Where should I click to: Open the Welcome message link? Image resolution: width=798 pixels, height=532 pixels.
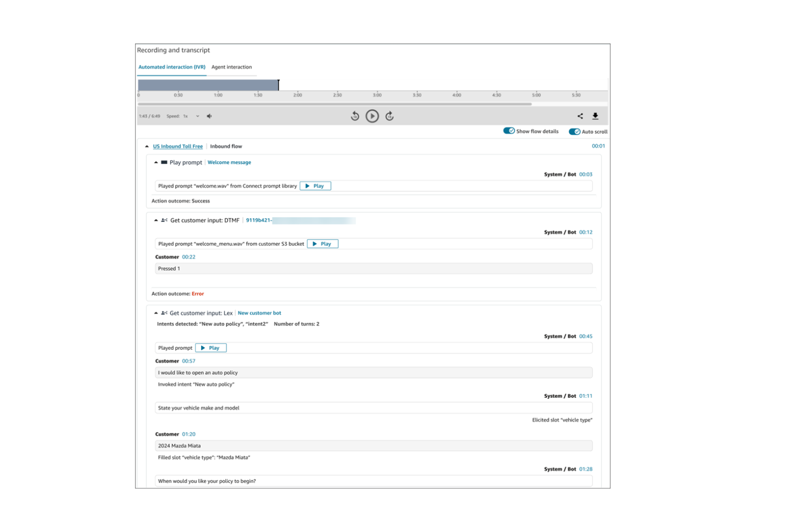(229, 162)
